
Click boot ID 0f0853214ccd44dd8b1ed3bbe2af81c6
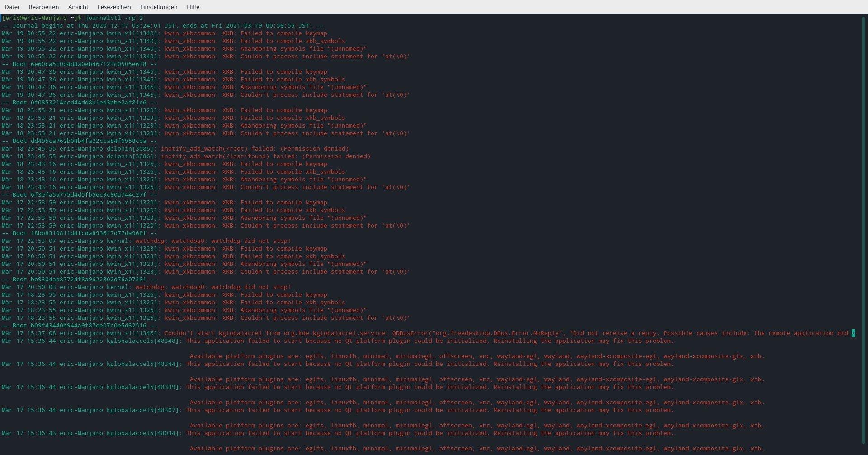click(89, 103)
